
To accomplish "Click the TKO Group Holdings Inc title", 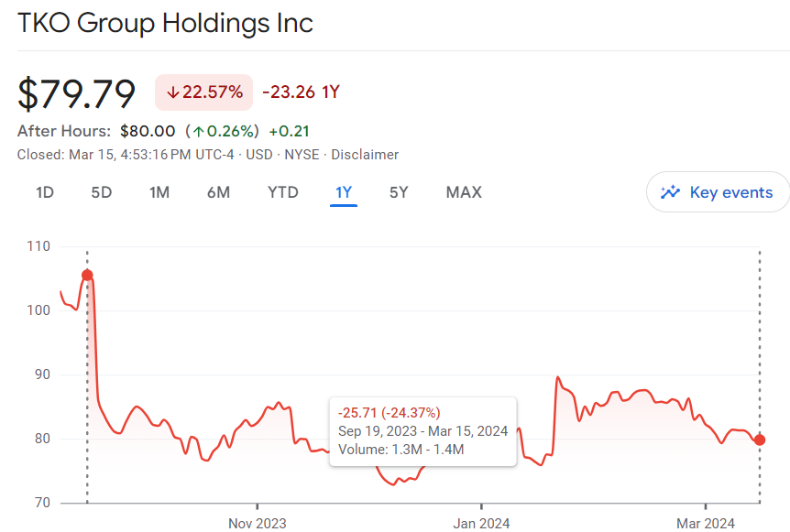I will click(166, 23).
